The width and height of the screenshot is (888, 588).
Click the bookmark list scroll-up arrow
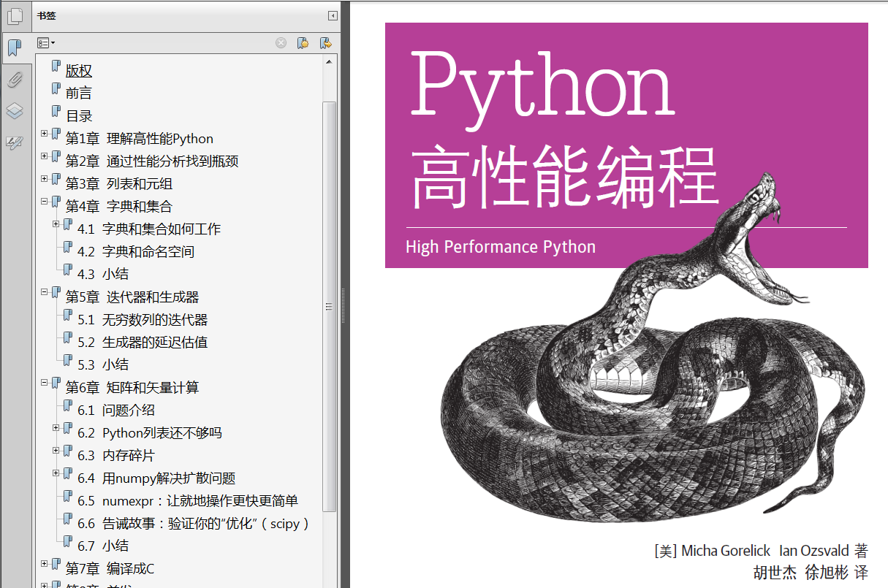330,61
